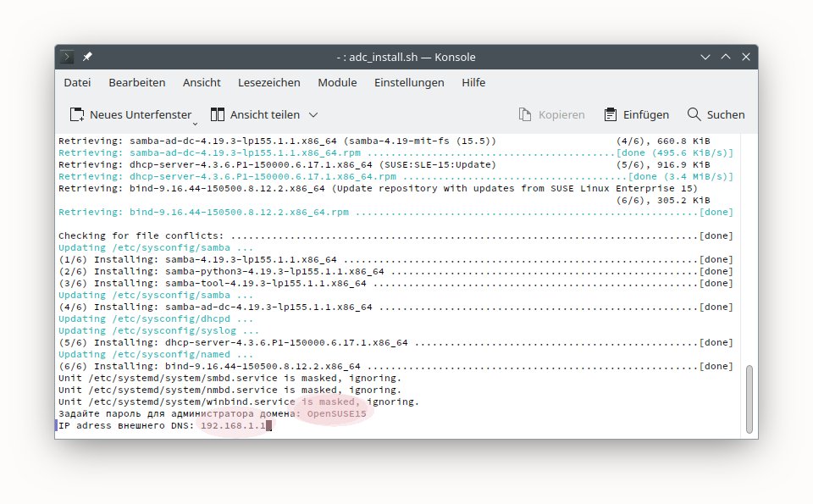Click the Neues Unterfenster tab icon
This screenshot has height=504, width=813.
77,114
